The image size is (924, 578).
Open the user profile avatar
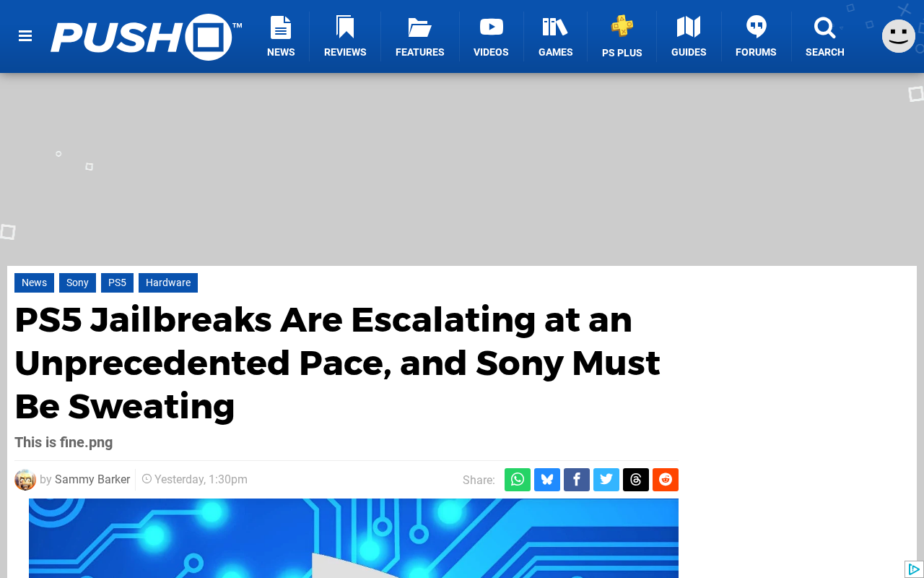899,36
